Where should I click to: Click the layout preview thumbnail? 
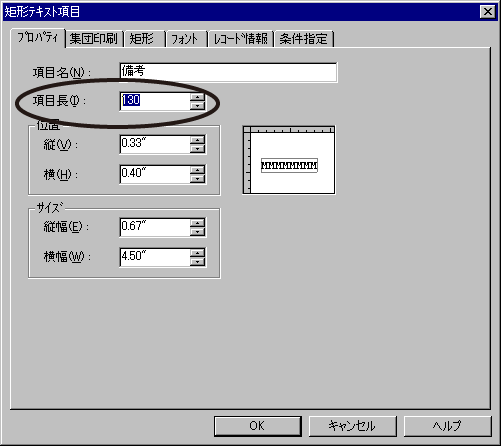[x=289, y=160]
